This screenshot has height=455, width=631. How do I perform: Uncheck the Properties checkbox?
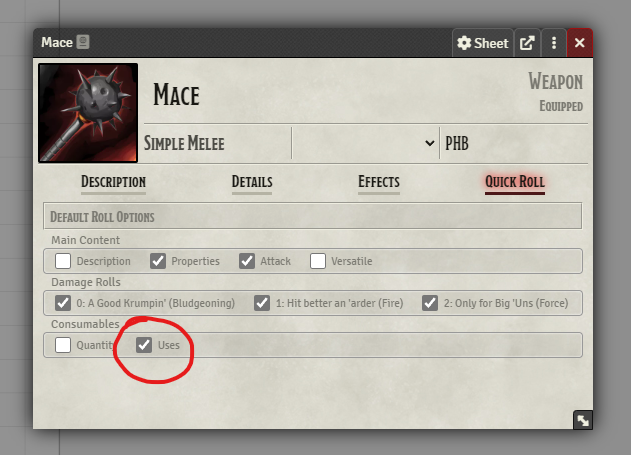pyautogui.click(x=158, y=261)
